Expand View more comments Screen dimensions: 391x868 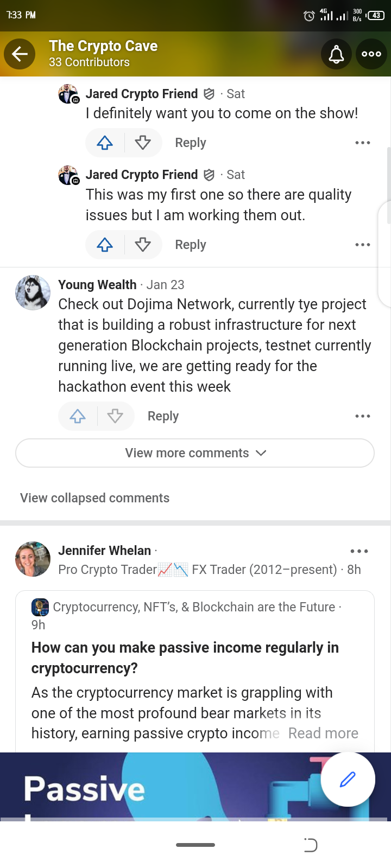coord(195,453)
